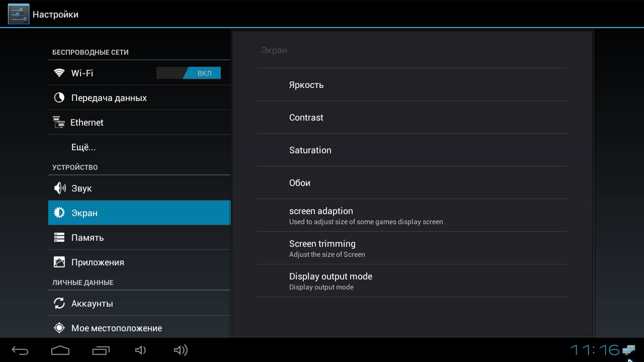Viewport: 644px width, 362px height.
Task: Open Звук (Sound) settings
Action: [x=139, y=188]
